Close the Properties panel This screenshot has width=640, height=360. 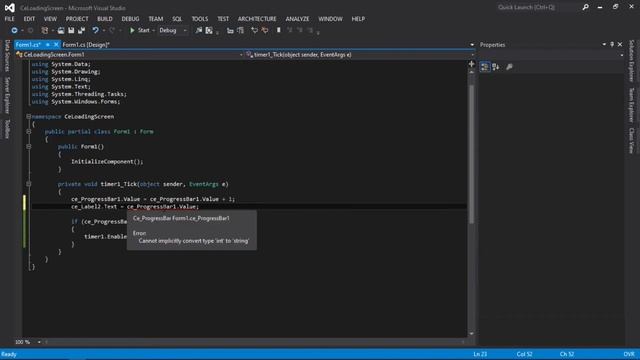click(x=620, y=44)
